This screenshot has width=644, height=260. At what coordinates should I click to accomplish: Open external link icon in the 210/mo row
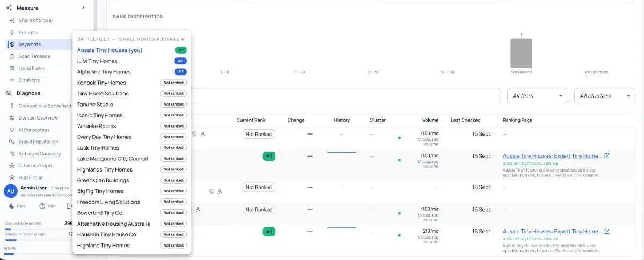(607, 232)
